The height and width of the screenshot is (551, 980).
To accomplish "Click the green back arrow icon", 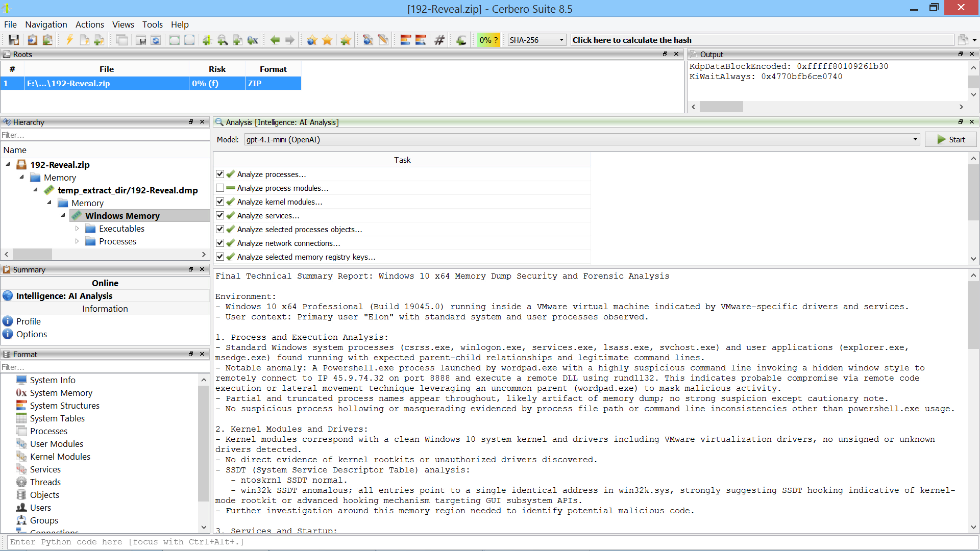I will (275, 40).
